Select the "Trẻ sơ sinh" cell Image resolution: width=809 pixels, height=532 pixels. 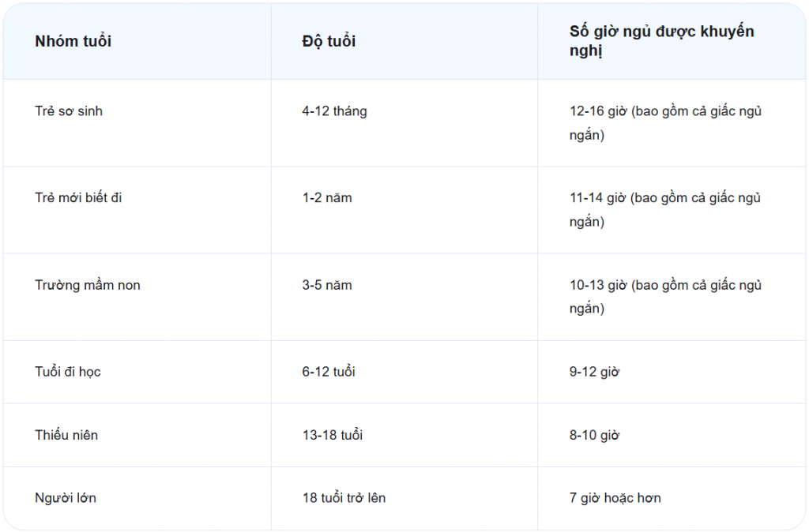[x=69, y=111]
